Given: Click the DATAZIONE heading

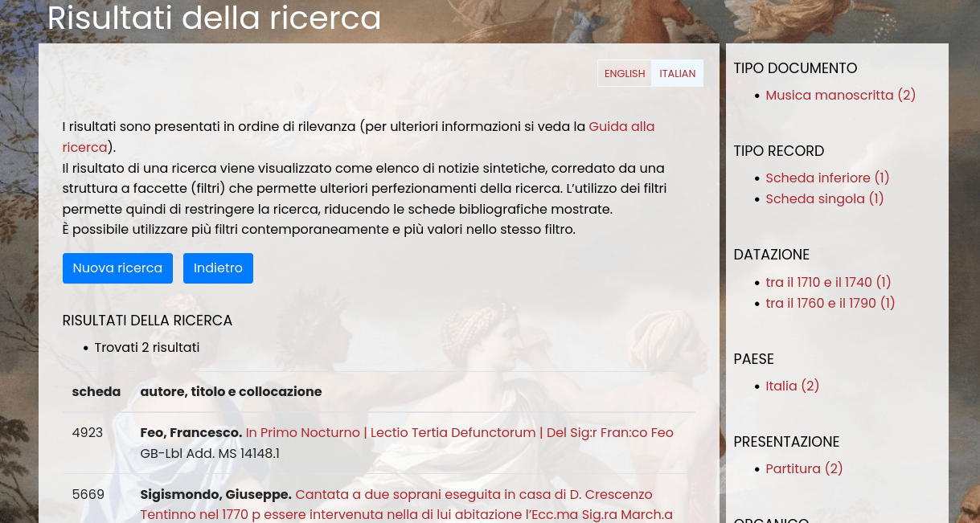Looking at the screenshot, I should click(771, 255).
